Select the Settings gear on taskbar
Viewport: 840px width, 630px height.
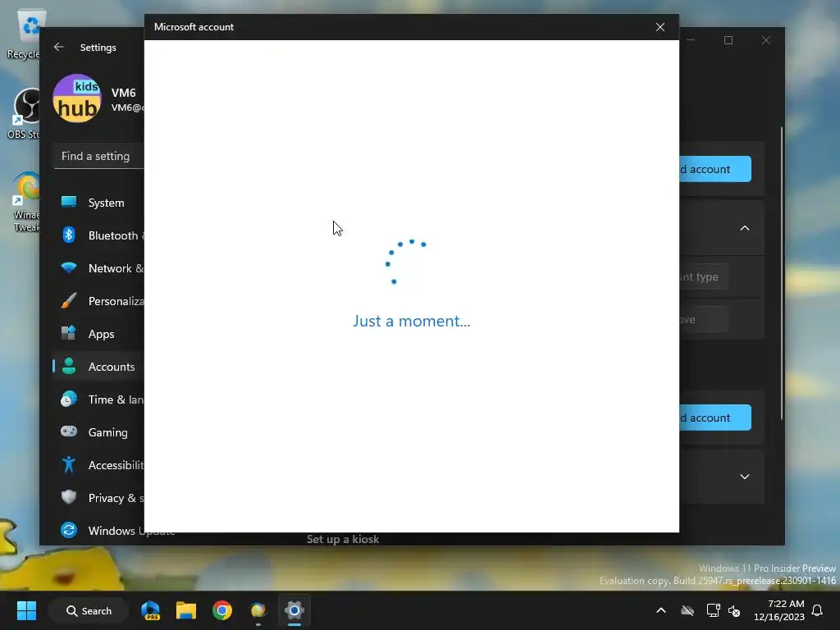point(294,610)
